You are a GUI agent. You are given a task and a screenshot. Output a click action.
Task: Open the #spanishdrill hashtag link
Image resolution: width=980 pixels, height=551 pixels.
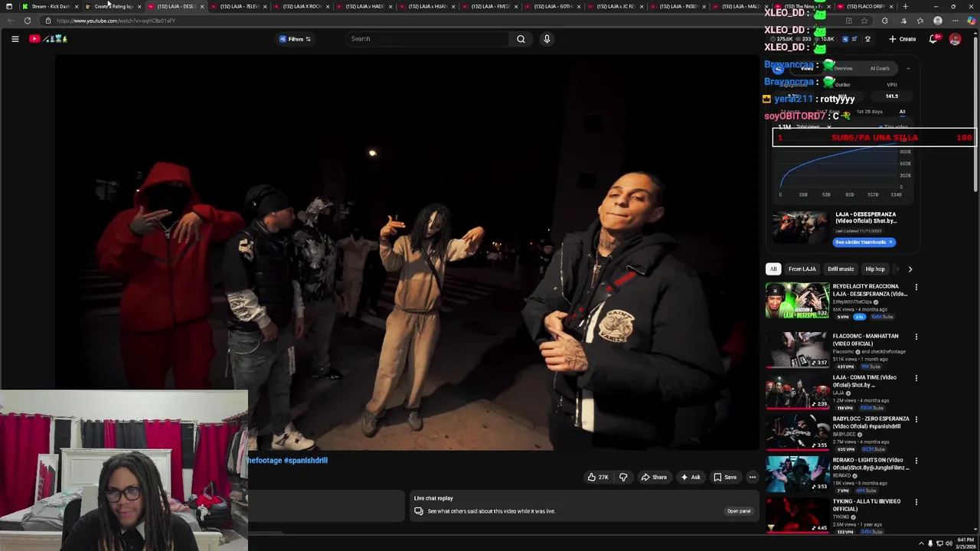pos(305,461)
